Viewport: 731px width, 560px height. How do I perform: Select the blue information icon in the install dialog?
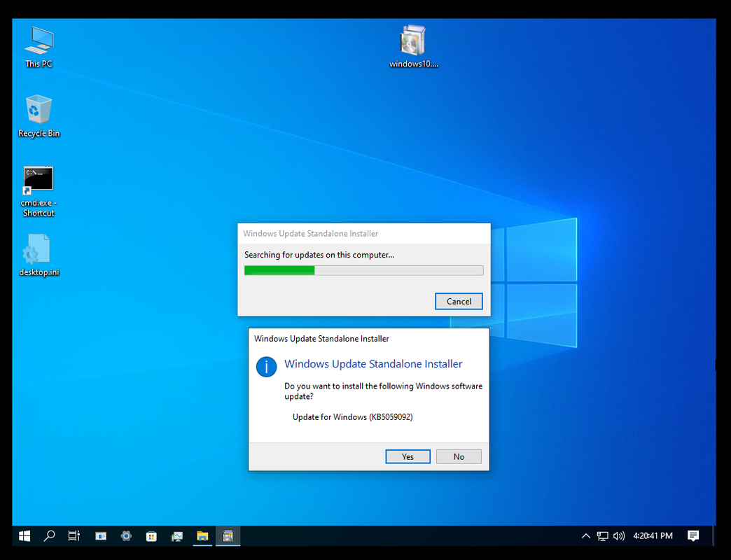tap(266, 367)
